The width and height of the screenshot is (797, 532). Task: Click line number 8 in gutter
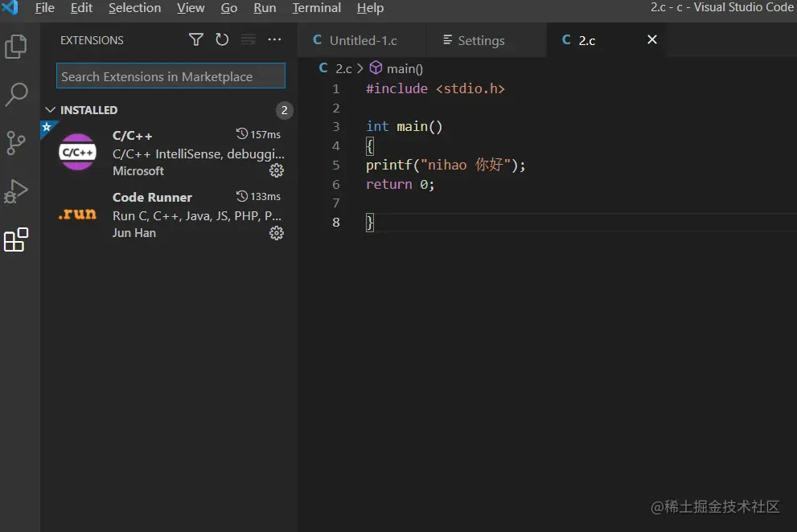coord(335,222)
